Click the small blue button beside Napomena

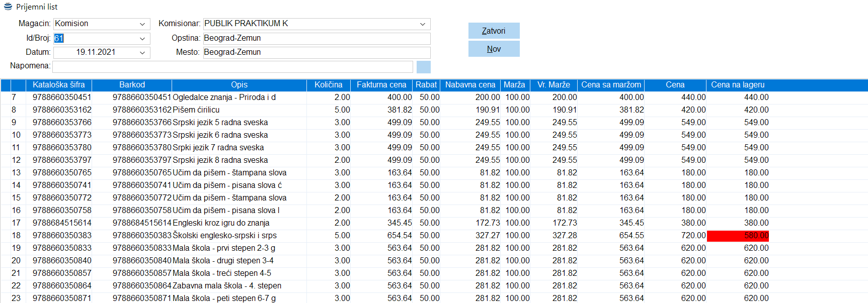[423, 67]
